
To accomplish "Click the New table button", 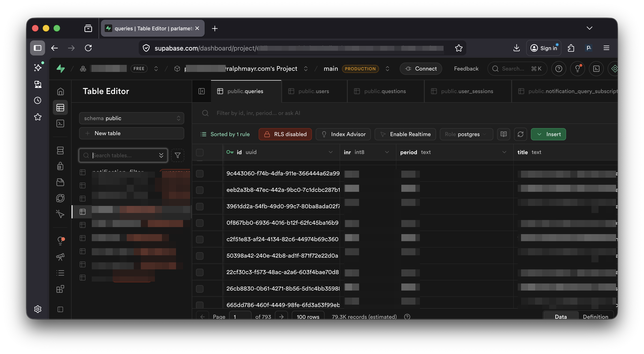I will [x=131, y=133].
